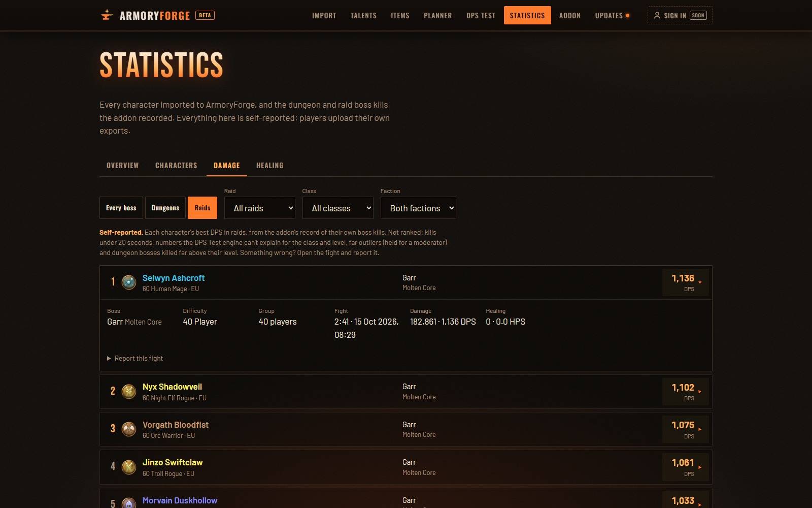Collapse Selwyn Ashcroft's 1,136 DPS details

tap(686, 282)
